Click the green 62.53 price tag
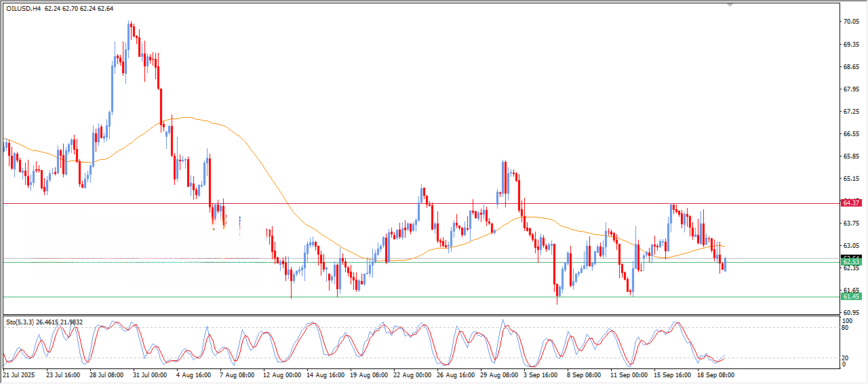The height and width of the screenshot is (384, 868). pyautogui.click(x=850, y=262)
